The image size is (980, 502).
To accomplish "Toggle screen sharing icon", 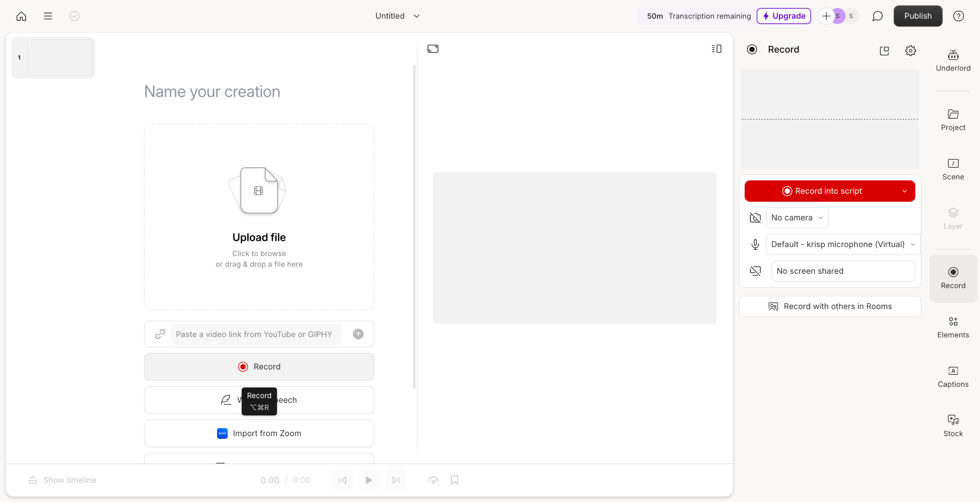I will click(x=755, y=271).
